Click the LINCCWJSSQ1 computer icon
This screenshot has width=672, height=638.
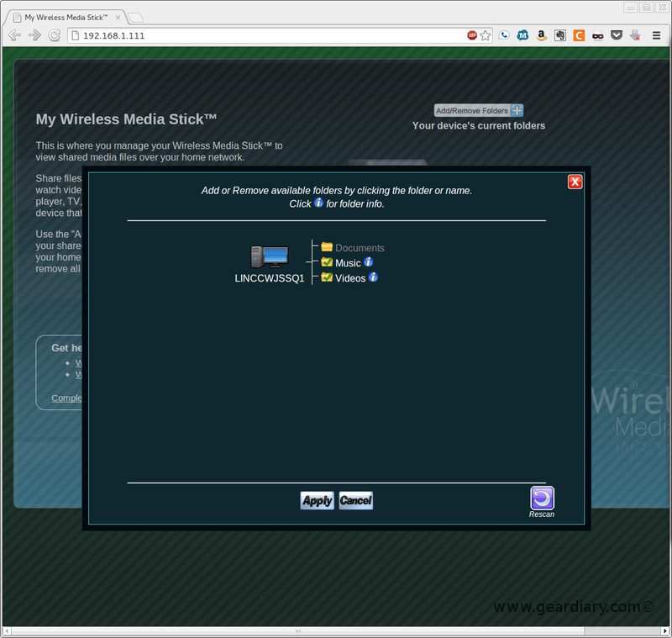pyautogui.click(x=269, y=257)
